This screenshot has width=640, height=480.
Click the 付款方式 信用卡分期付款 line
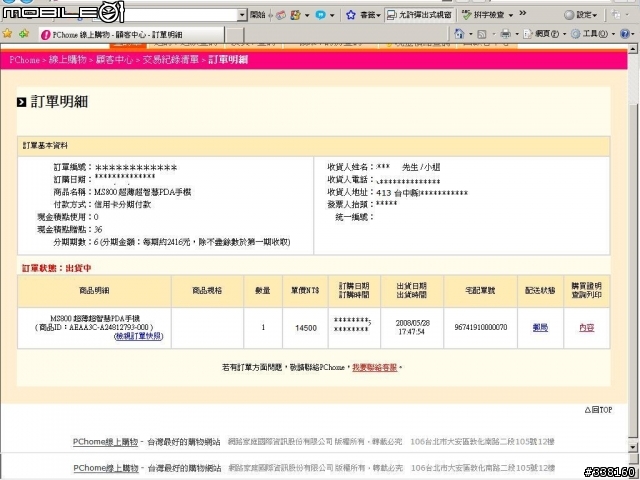102,204
